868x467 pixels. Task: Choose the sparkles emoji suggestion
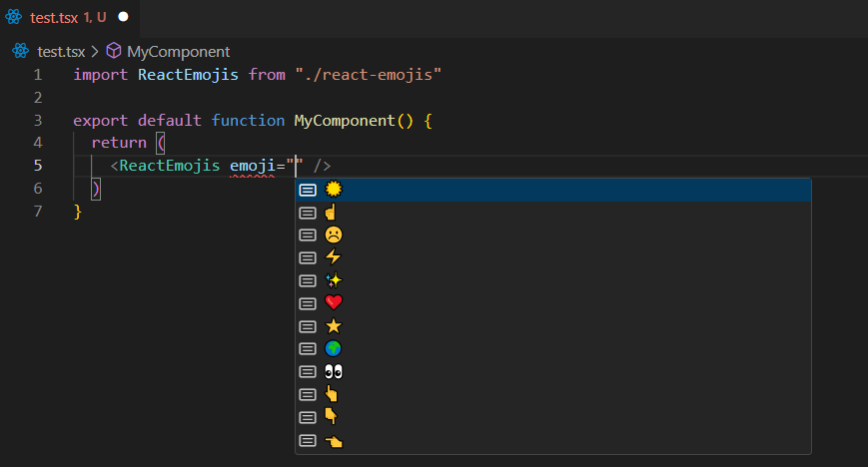334,281
